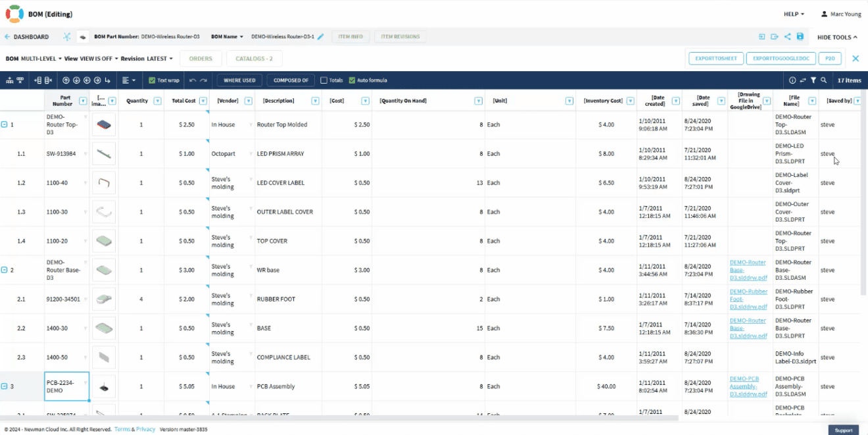Click the redo arrow icon
Image resolution: width=868 pixels, height=435 pixels.
204,80
